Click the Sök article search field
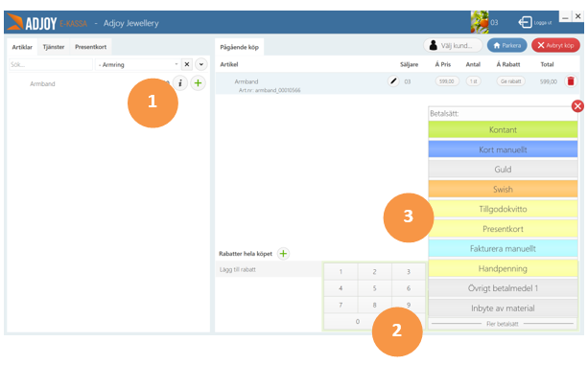588x365 pixels. click(x=51, y=64)
